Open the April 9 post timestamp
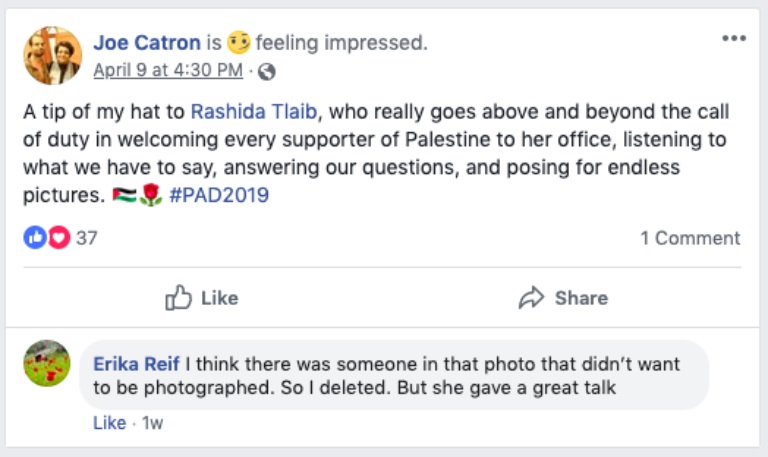768x457 pixels. [168, 71]
